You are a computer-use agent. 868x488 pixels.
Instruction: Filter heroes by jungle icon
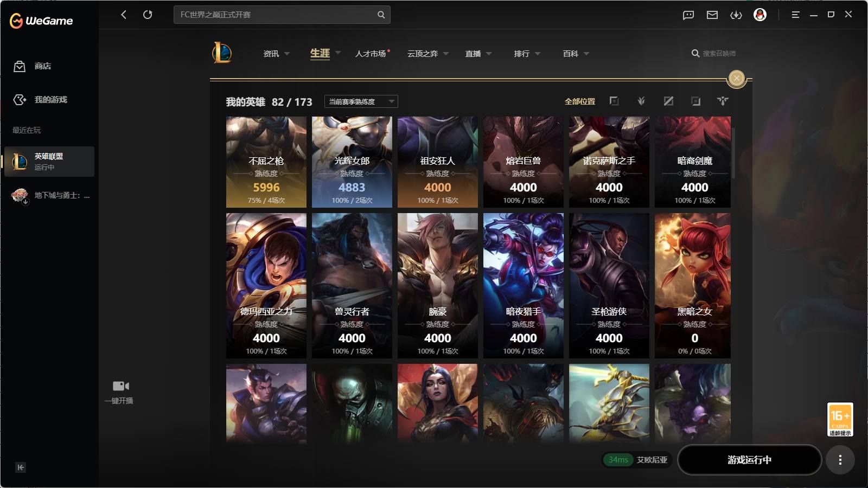[x=641, y=101]
